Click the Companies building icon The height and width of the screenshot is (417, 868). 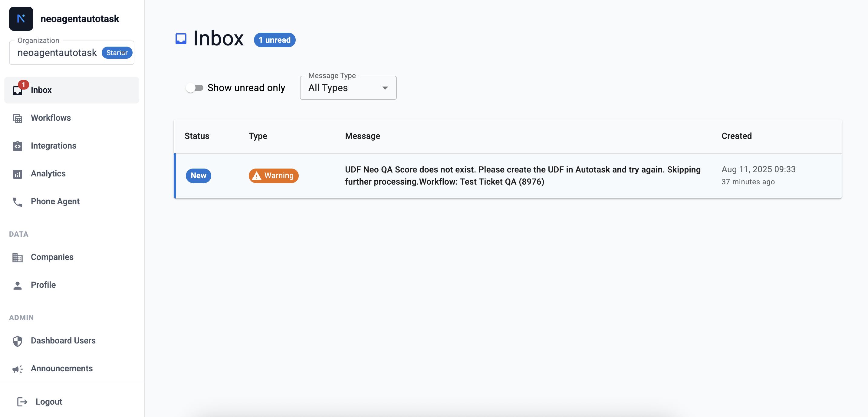point(18,258)
